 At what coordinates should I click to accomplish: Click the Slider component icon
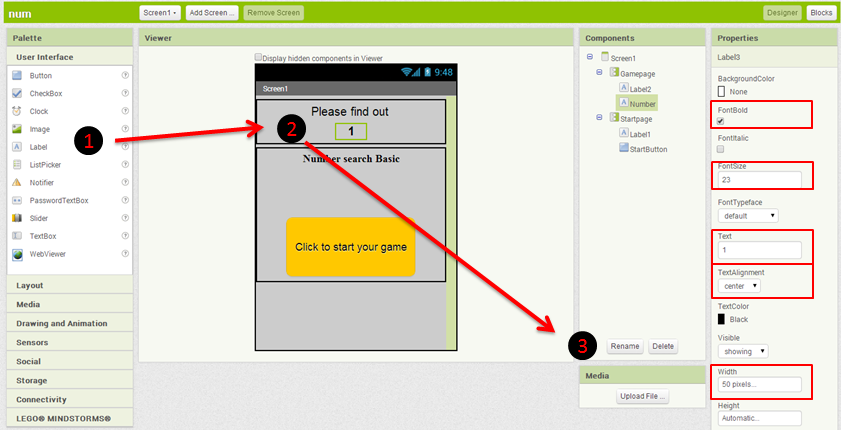click(x=17, y=218)
